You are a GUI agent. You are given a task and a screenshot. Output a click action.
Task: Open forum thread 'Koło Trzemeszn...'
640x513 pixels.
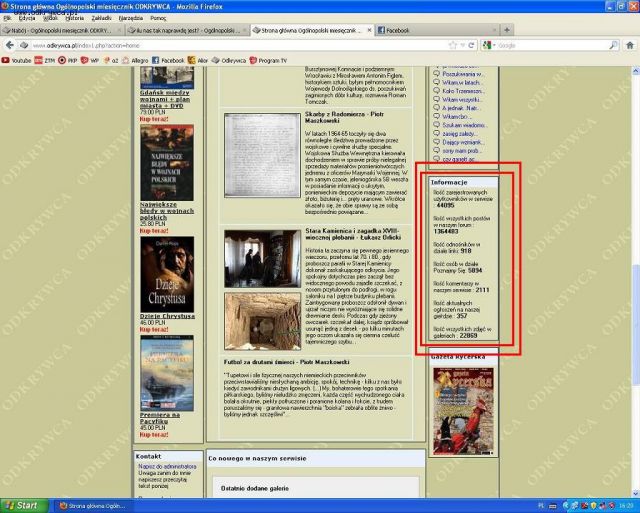(x=463, y=91)
